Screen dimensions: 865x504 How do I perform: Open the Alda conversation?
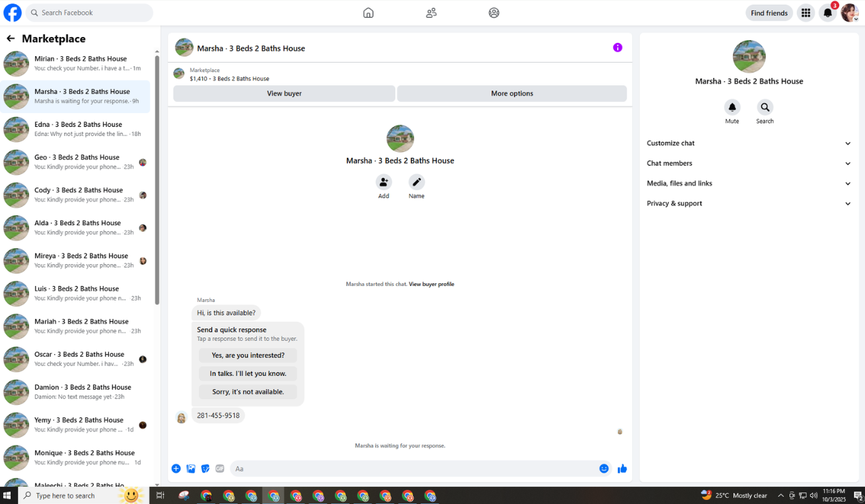[75, 227]
